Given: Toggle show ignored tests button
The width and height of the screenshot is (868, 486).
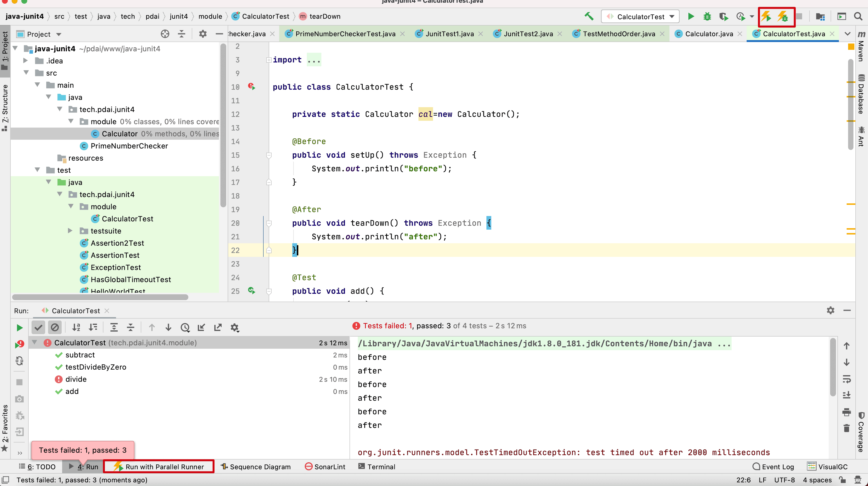Looking at the screenshot, I should [55, 327].
